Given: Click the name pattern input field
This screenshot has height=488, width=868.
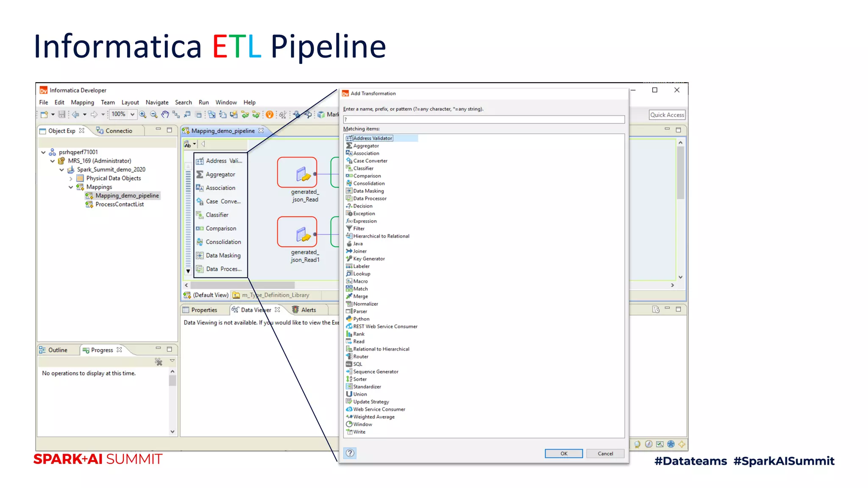Looking at the screenshot, I should click(x=484, y=120).
